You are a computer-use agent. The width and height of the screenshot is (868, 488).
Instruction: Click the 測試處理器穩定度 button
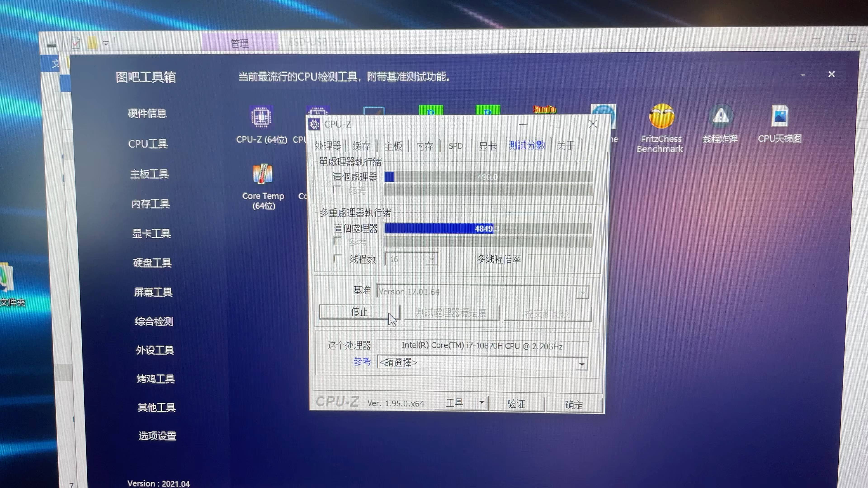click(x=451, y=313)
